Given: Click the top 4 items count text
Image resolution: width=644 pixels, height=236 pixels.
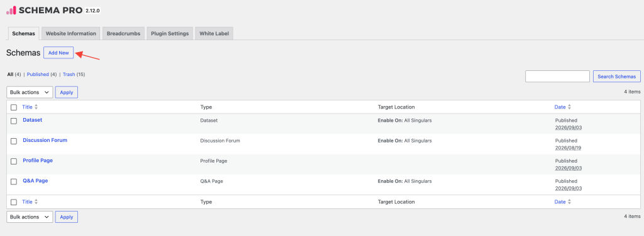Looking at the screenshot, I should (x=632, y=92).
